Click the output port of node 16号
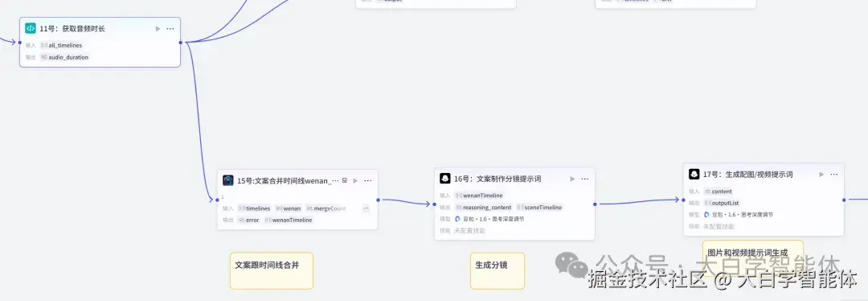868x301 pixels. click(595, 204)
